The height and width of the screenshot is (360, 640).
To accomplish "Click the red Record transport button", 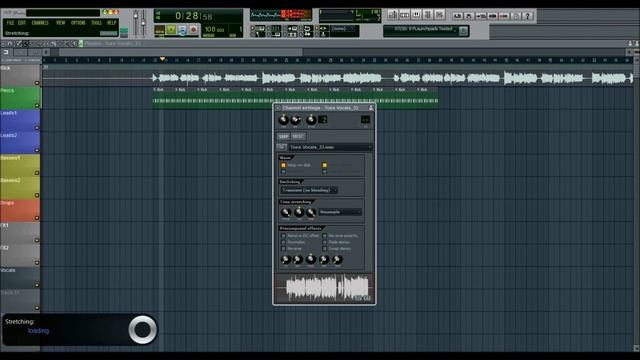I will [193, 29].
